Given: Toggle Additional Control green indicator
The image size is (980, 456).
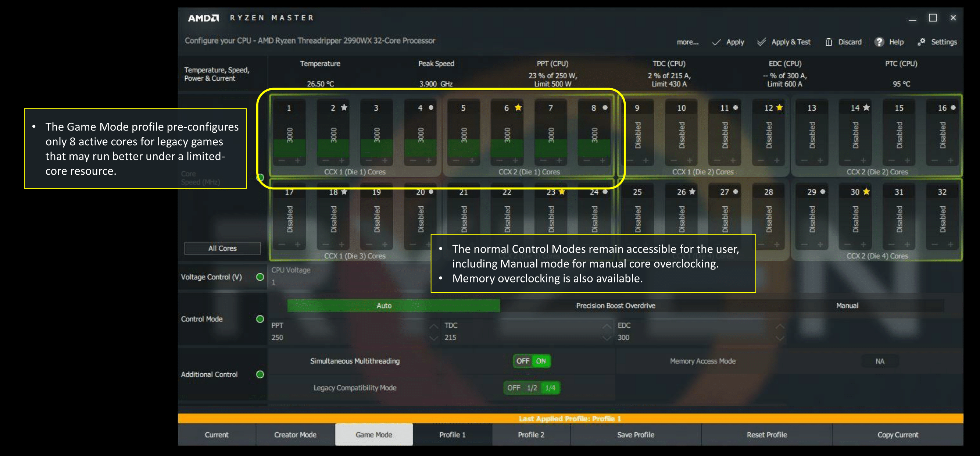Looking at the screenshot, I should click(x=260, y=374).
